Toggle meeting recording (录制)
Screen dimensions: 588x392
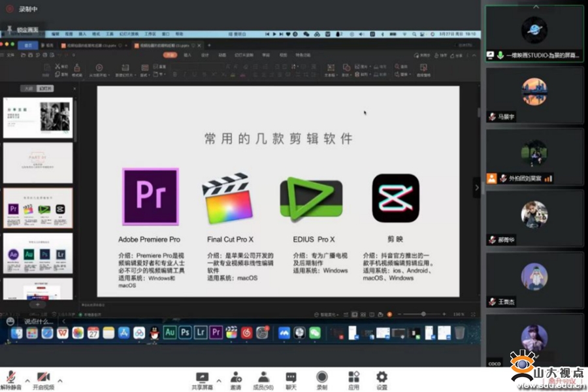point(321,381)
